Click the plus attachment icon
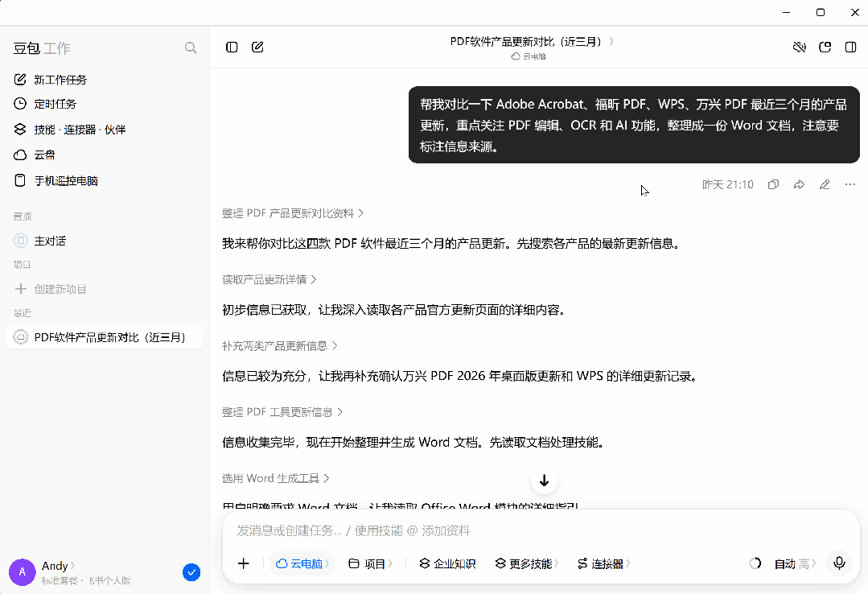 point(244,563)
